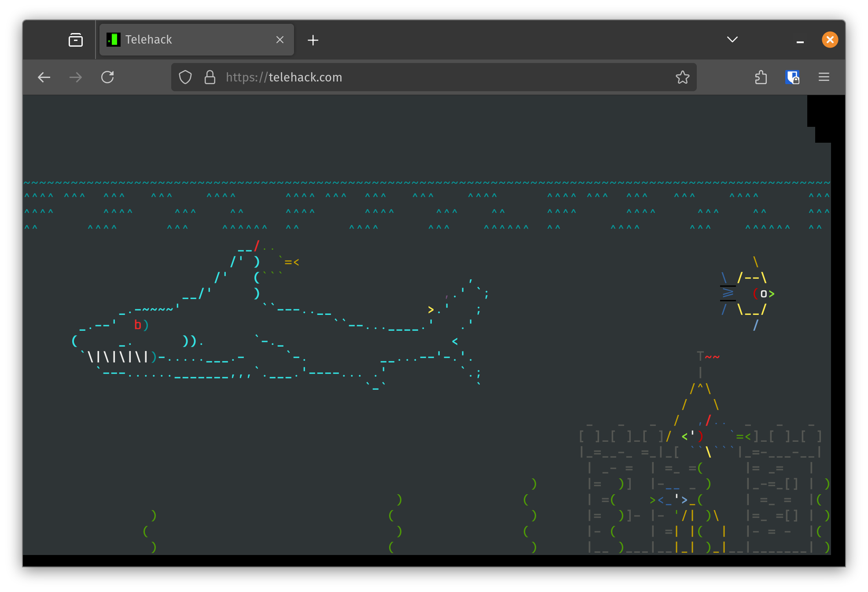The height and width of the screenshot is (592, 868).
Task: Click the site security padlock icon
Action: (210, 78)
